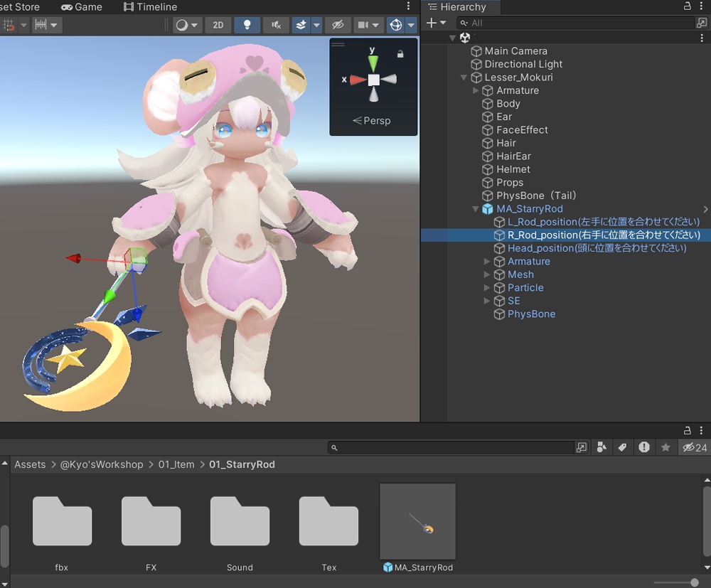
Task: Open MA_StarryRod prefab with chevron arrow
Action: [x=705, y=209]
